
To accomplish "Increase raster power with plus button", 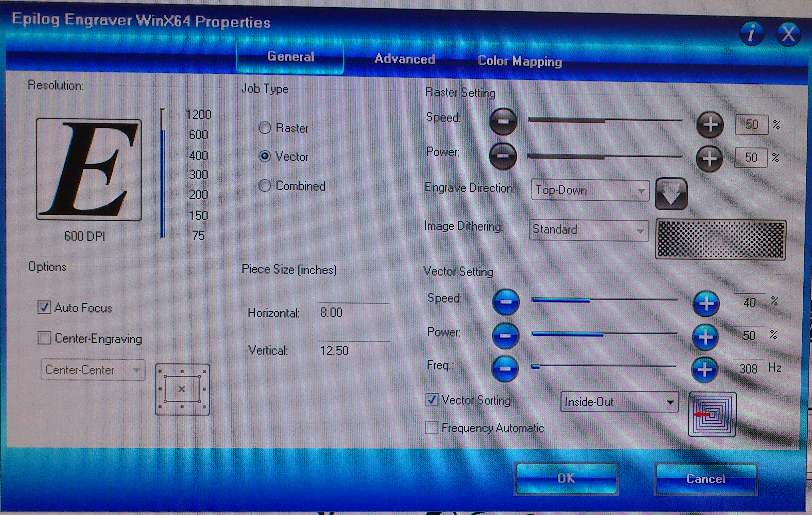I will [709, 159].
